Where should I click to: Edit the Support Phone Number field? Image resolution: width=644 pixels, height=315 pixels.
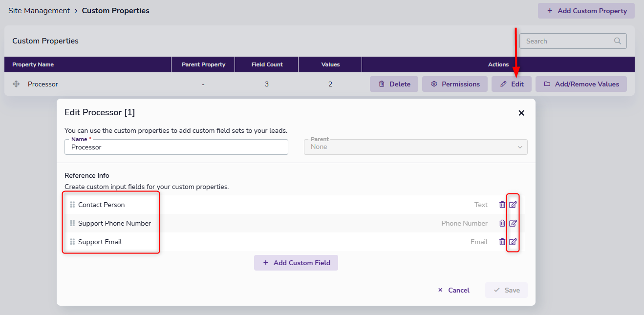513,223
